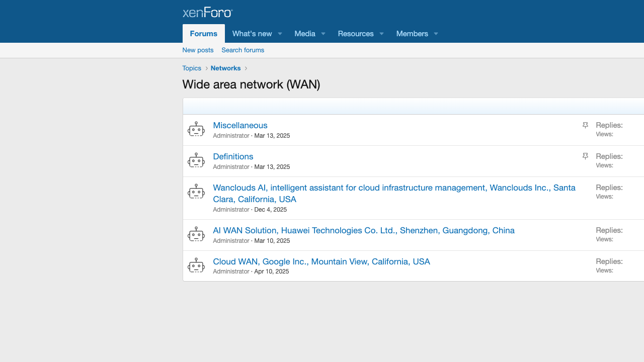The image size is (644, 362).
Task: Open the Wanclouds AI thread
Action: 394,194
